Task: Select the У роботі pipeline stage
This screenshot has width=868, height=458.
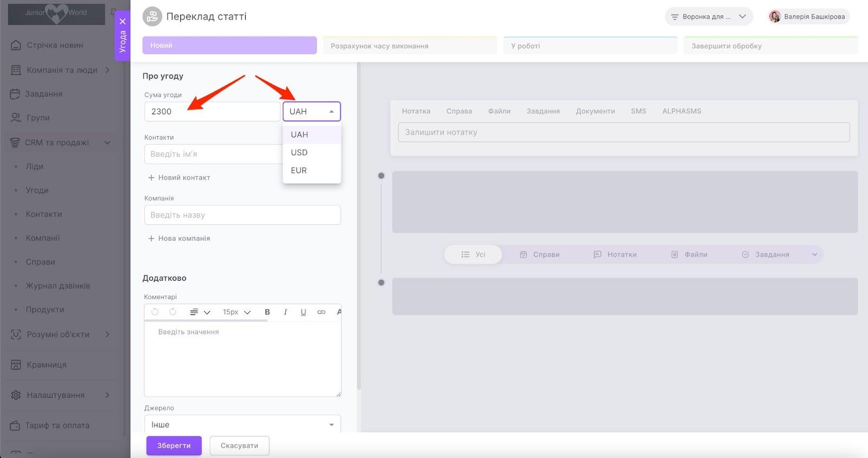Action: pos(590,46)
